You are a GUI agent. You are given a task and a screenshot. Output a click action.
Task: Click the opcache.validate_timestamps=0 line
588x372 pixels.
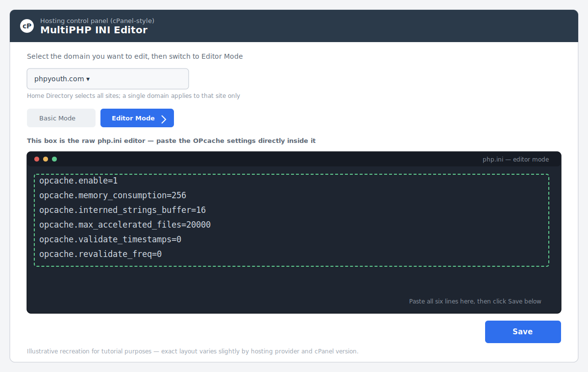(x=110, y=239)
